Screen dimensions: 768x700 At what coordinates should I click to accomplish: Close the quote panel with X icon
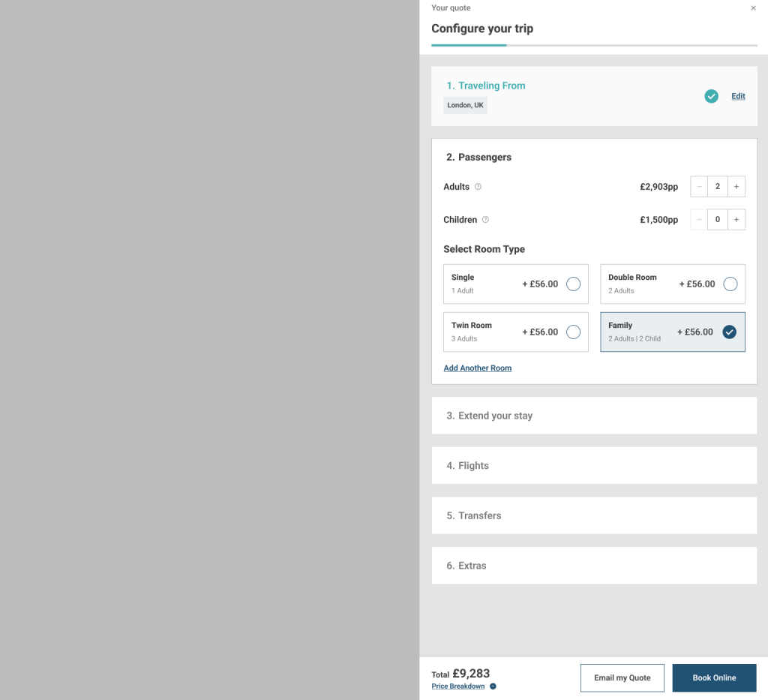(x=753, y=8)
